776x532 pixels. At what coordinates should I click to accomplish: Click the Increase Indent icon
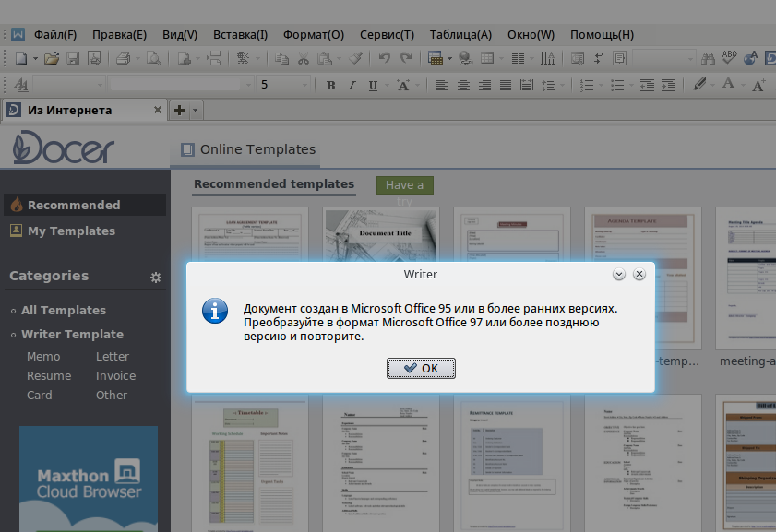click(x=669, y=86)
